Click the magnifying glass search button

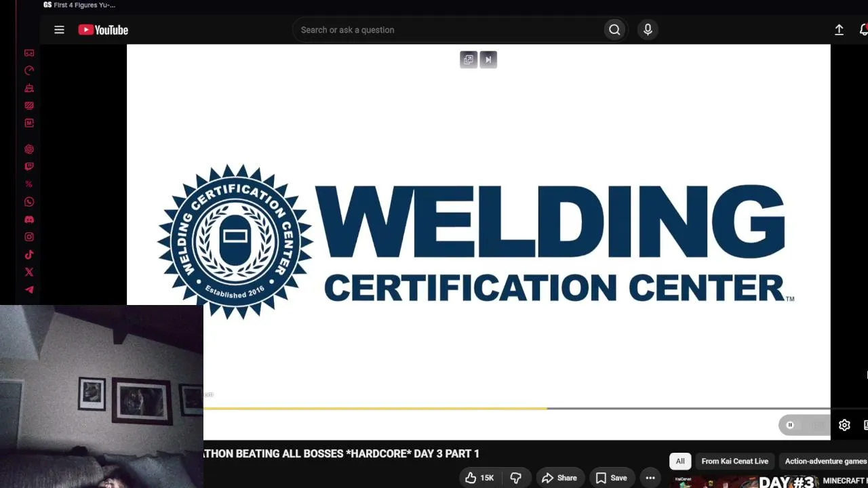614,30
